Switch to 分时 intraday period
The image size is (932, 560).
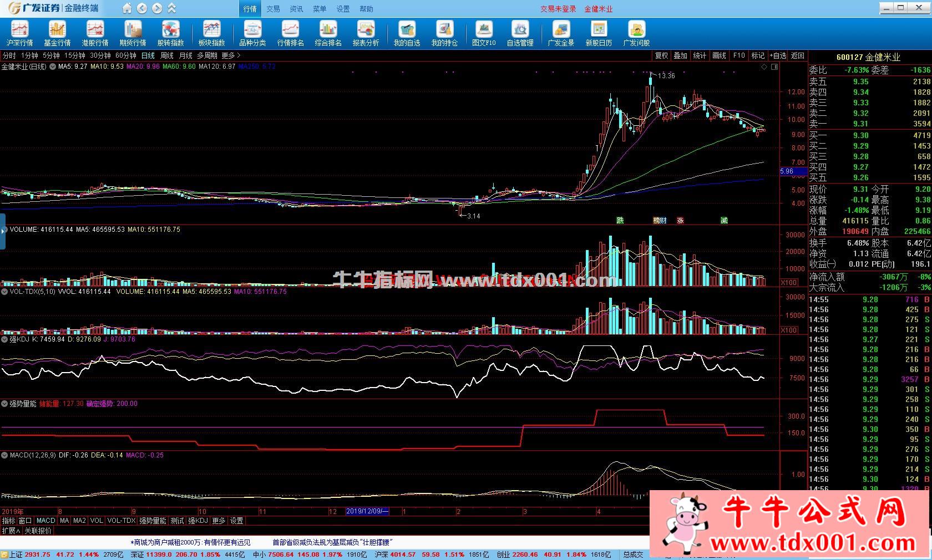pyautogui.click(x=9, y=55)
